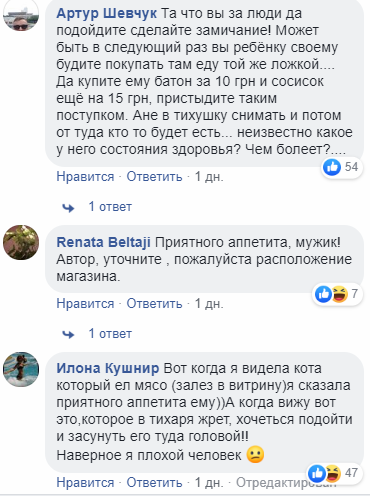The height and width of the screenshot is (496, 370).
Task: Open Илона Кушнир's avatar photo
Action: [21, 369]
